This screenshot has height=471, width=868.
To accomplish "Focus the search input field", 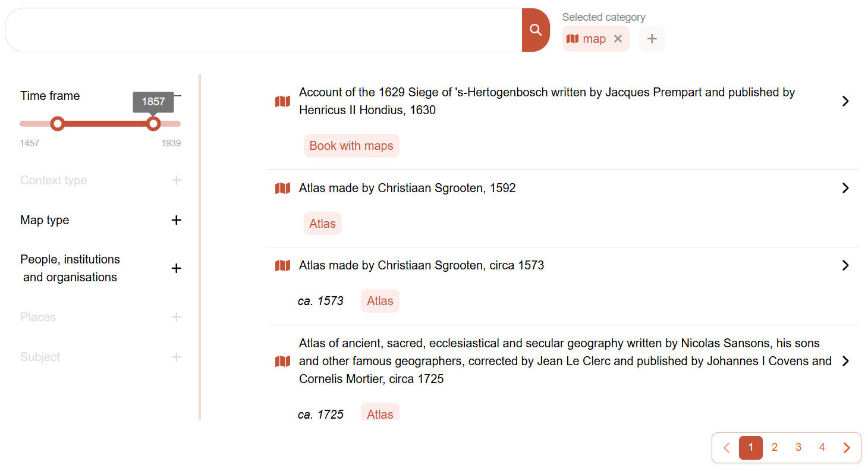I will pos(262,30).
